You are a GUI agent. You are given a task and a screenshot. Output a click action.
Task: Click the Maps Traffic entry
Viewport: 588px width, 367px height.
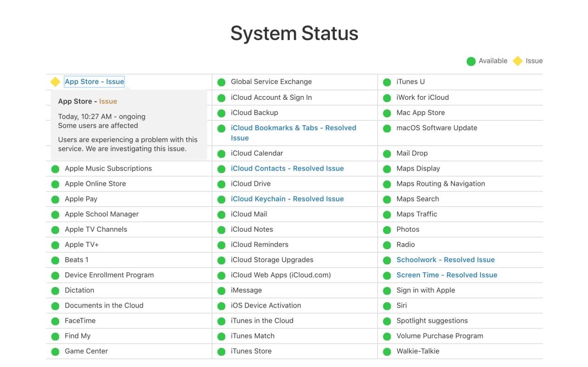[417, 214]
